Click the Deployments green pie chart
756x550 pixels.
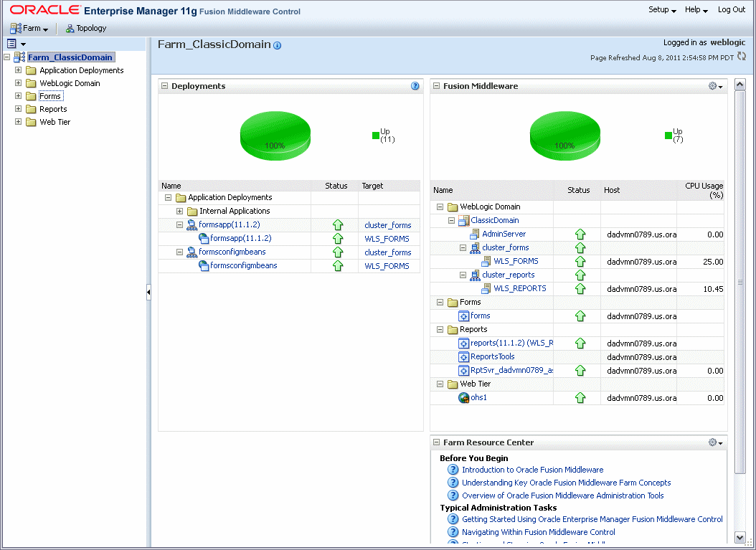[275, 136]
